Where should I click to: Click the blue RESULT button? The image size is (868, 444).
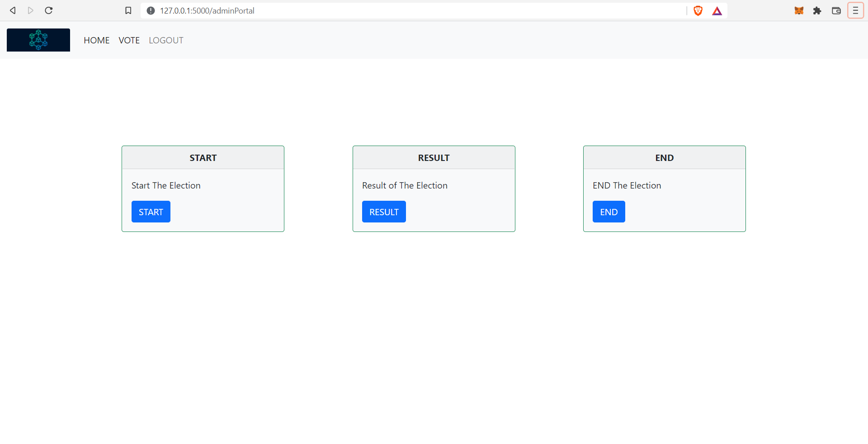click(x=384, y=212)
